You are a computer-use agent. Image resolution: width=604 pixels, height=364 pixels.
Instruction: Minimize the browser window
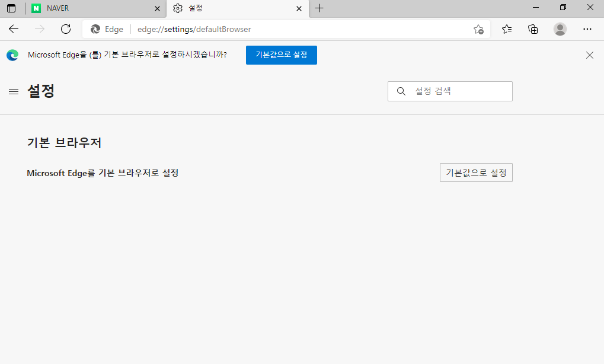536,8
